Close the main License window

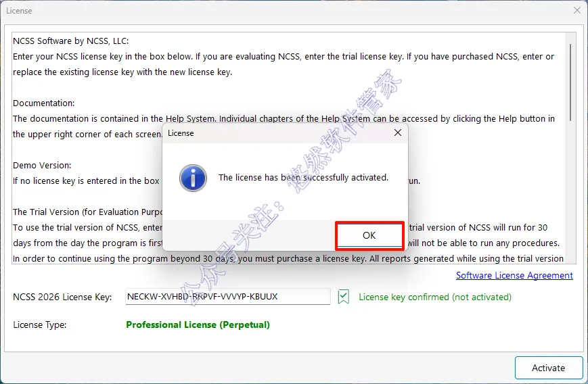point(577,10)
